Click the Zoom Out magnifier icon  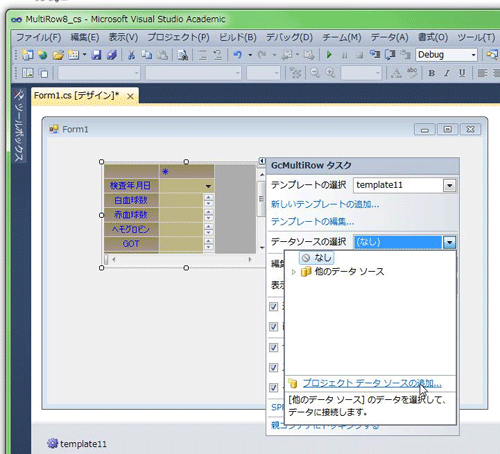pyautogui.click(x=315, y=73)
